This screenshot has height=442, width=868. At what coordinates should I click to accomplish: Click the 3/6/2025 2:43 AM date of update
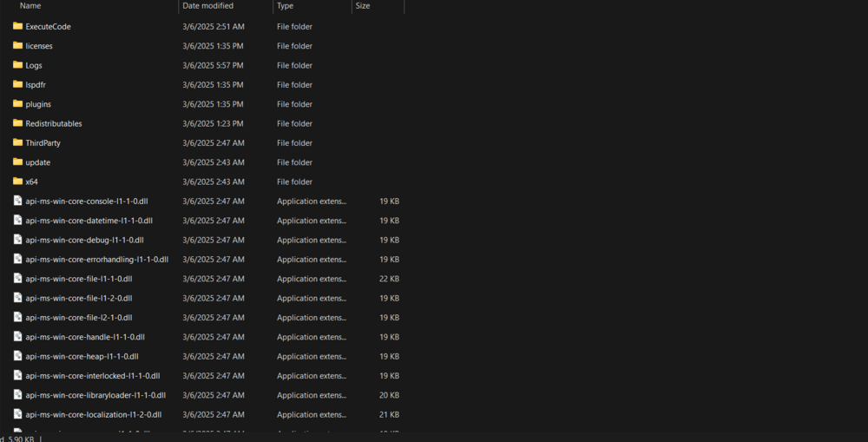(x=214, y=162)
